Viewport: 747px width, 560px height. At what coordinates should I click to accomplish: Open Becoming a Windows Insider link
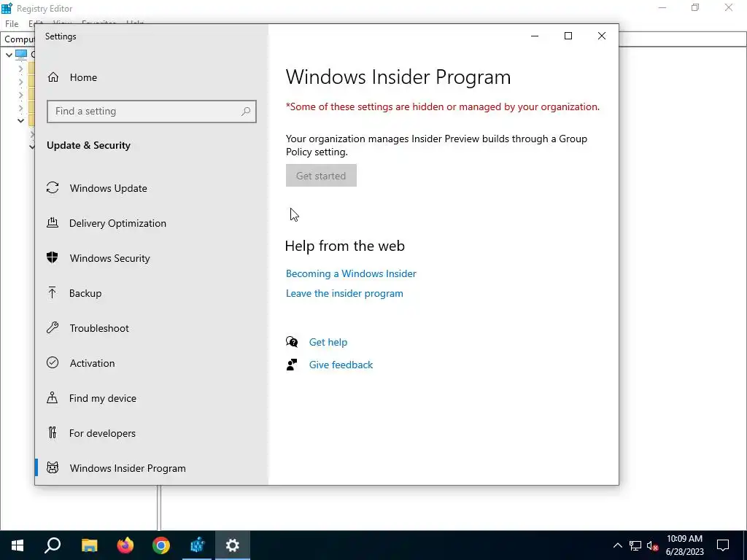(x=351, y=273)
